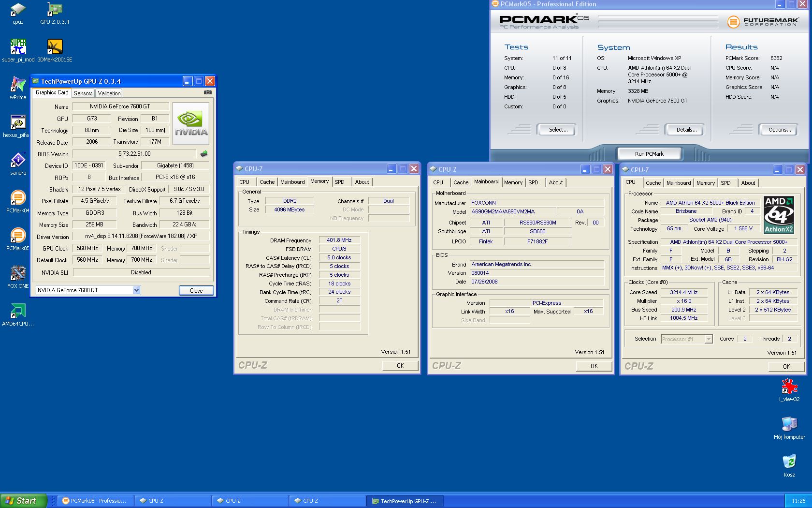Image resolution: width=812 pixels, height=508 pixels.
Task: Click the GPU Clock value 560 MHz
Action: pyautogui.click(x=87, y=248)
